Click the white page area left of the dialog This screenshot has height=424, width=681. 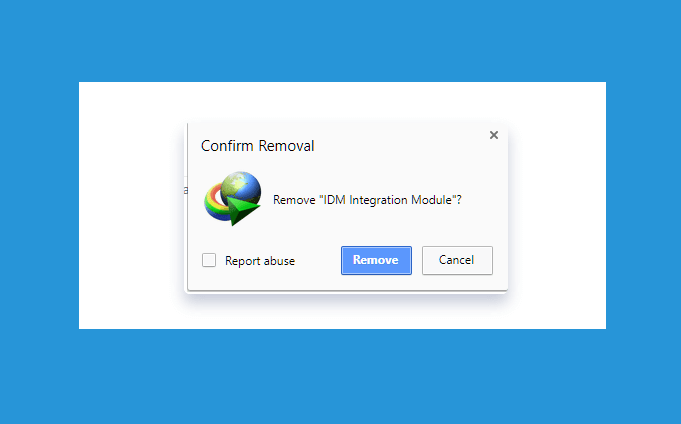131,205
